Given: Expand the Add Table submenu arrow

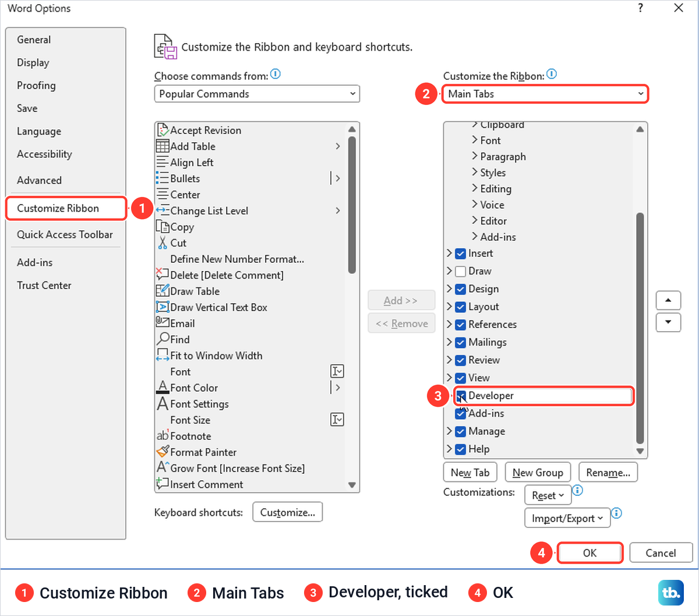Looking at the screenshot, I should (x=338, y=146).
